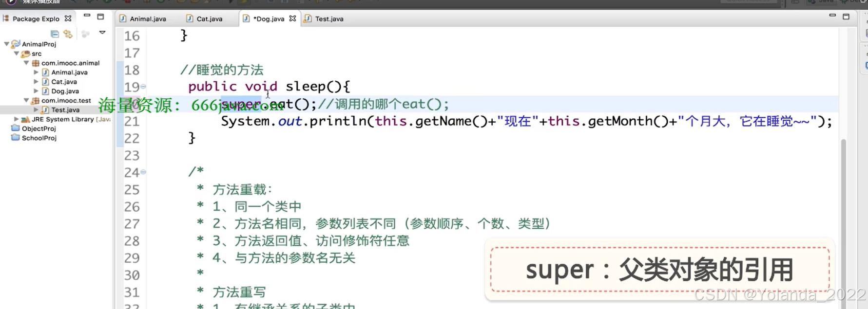Viewport: 868px width, 309px height.
Task: Open Cat.java from the package tree
Action: [64, 82]
